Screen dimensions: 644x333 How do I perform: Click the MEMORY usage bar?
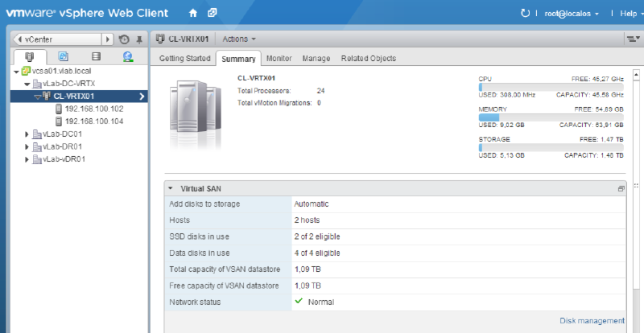tap(551, 117)
